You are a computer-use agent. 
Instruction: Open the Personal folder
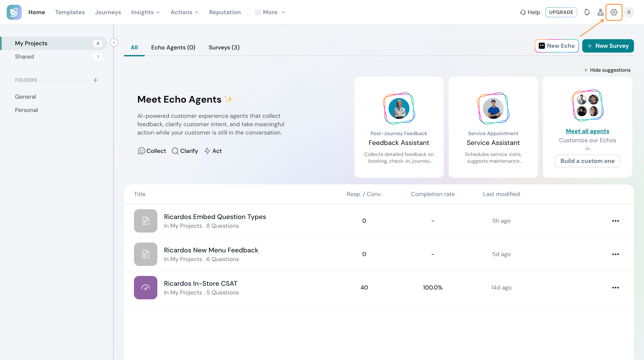coord(27,110)
